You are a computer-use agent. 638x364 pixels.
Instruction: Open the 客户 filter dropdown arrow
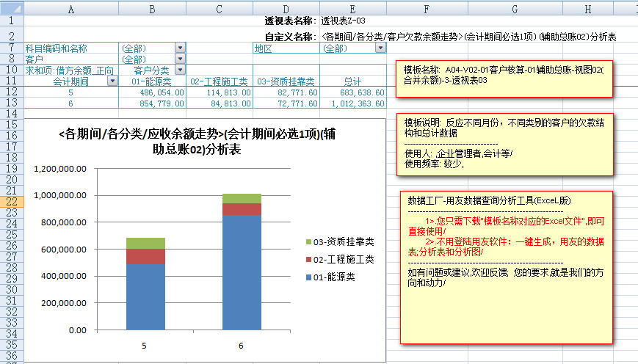pos(180,59)
